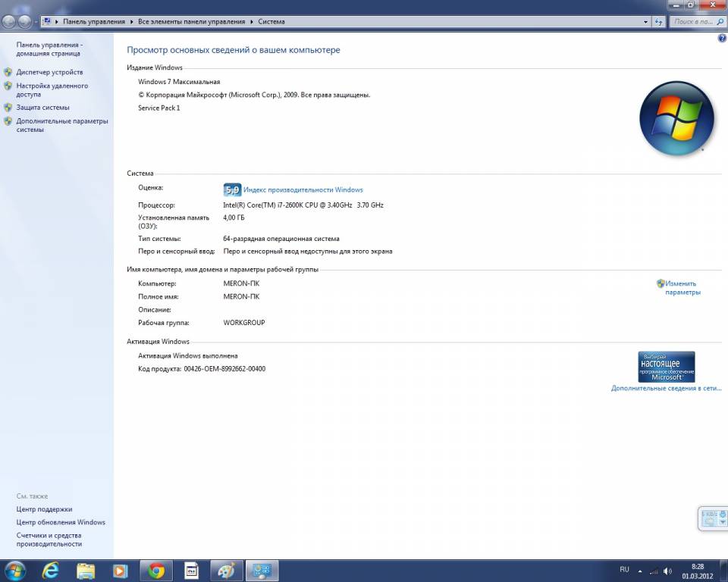728x582 pixels.
Task: Open the Windows Start menu
Action: (15, 571)
